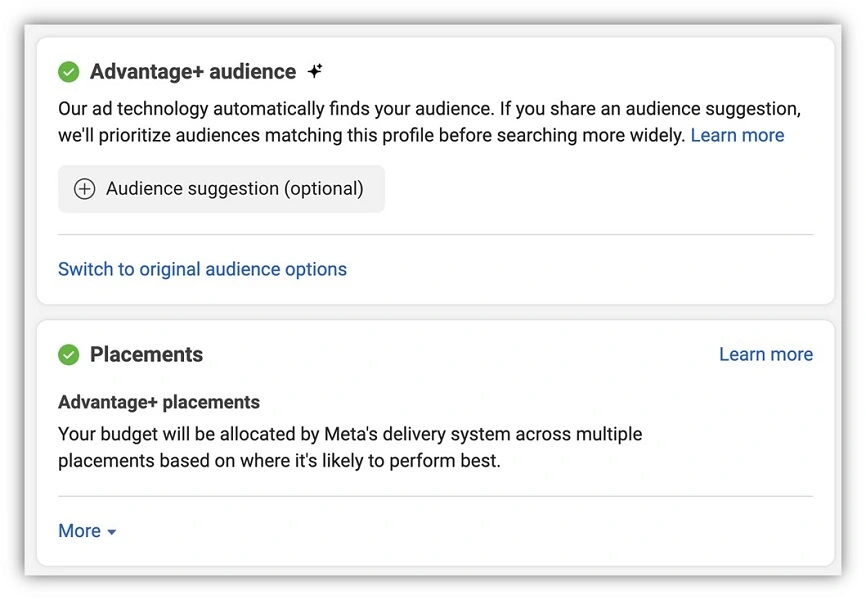
Task: Click the gap between audience and Placements cards
Action: click(435, 312)
